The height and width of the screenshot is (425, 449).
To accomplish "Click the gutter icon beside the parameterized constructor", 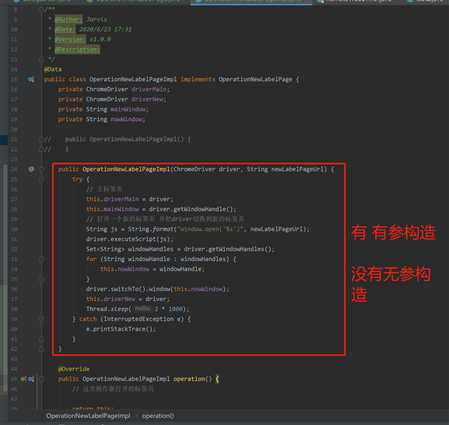I will tap(31, 169).
